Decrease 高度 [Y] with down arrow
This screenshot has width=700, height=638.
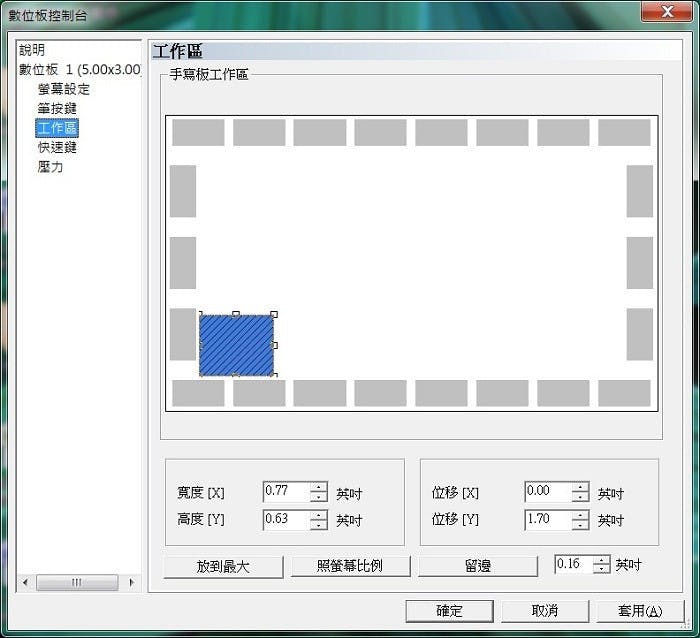319,525
